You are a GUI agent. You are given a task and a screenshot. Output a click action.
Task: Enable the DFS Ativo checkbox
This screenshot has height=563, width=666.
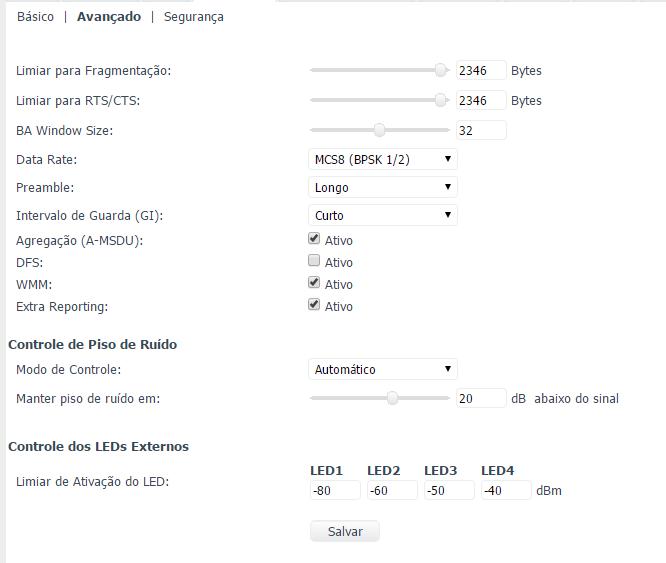tap(314, 261)
